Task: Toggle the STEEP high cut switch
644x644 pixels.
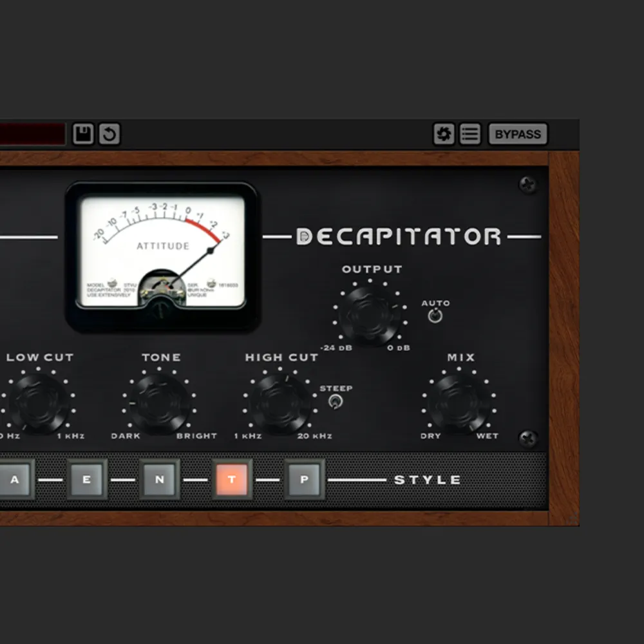Action: 336,401
